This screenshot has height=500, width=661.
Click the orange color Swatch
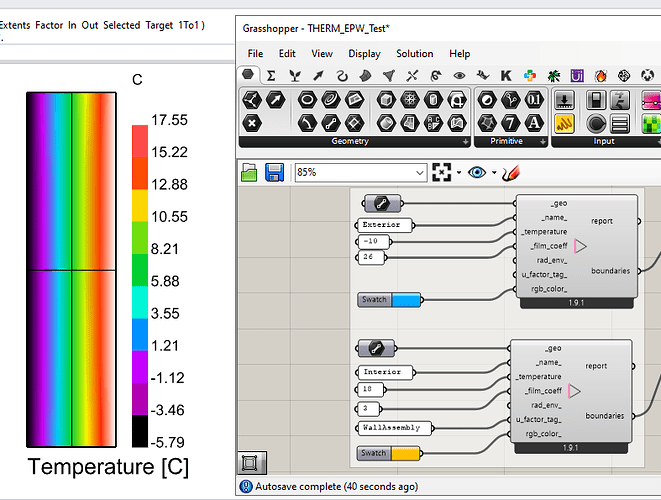pyautogui.click(x=406, y=453)
